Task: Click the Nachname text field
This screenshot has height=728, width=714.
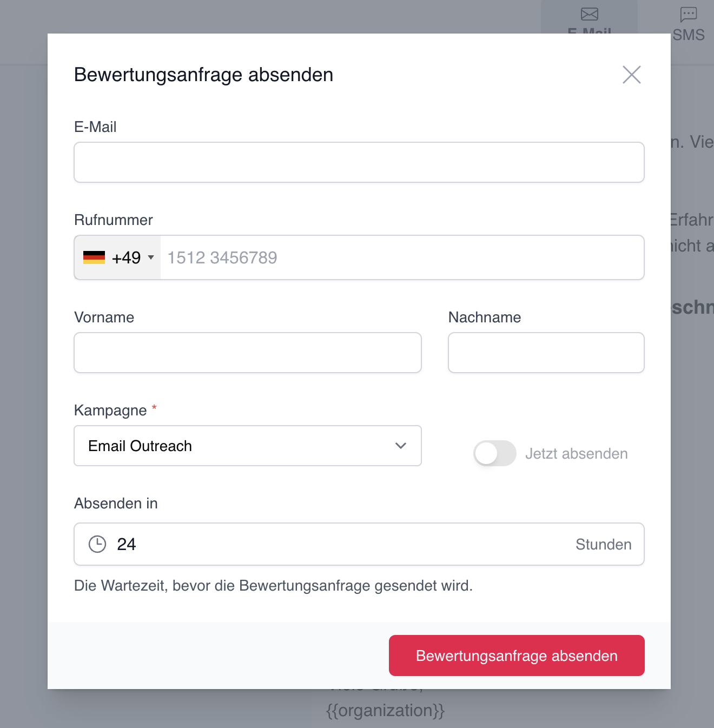Action: pos(546,353)
